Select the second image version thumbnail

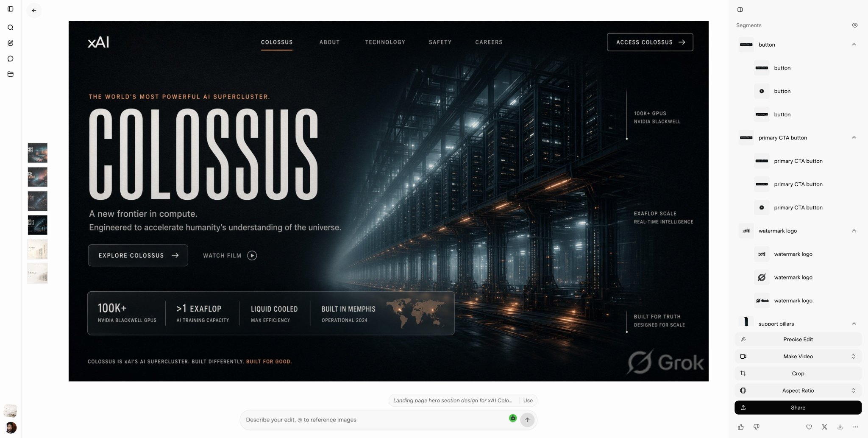coord(37,177)
